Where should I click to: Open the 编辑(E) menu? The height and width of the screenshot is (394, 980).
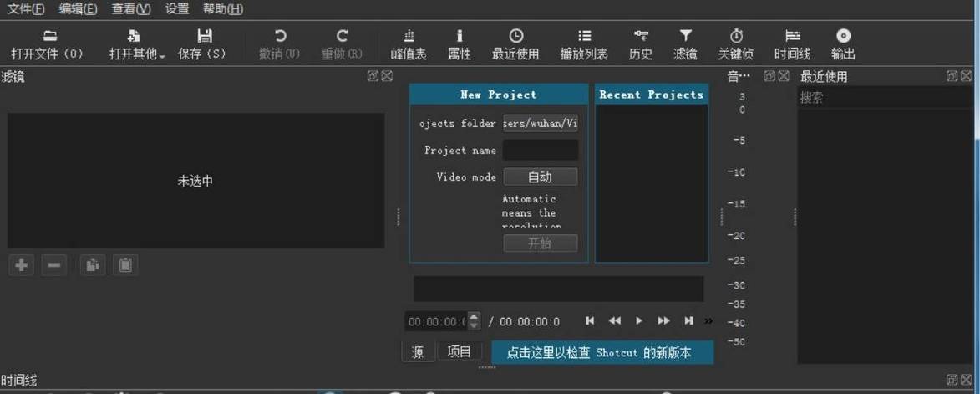[79, 8]
